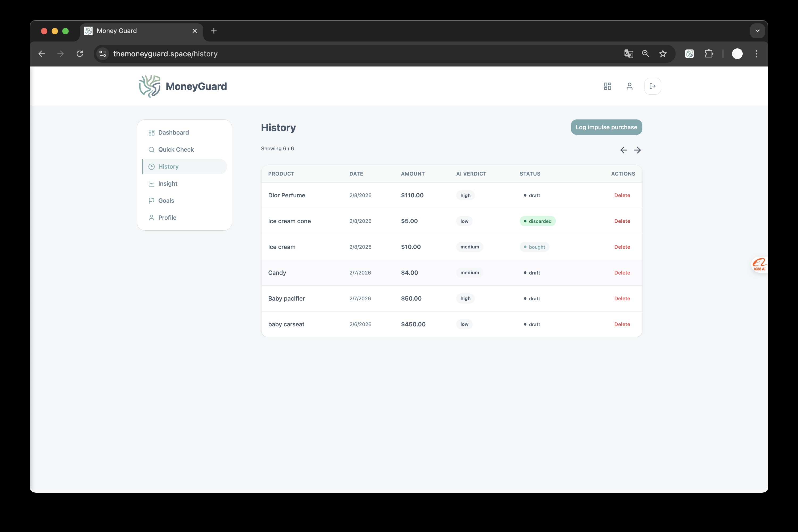Screen dimensions: 798x532
Task: Open browser extensions puzzle icon
Action: pos(709,54)
